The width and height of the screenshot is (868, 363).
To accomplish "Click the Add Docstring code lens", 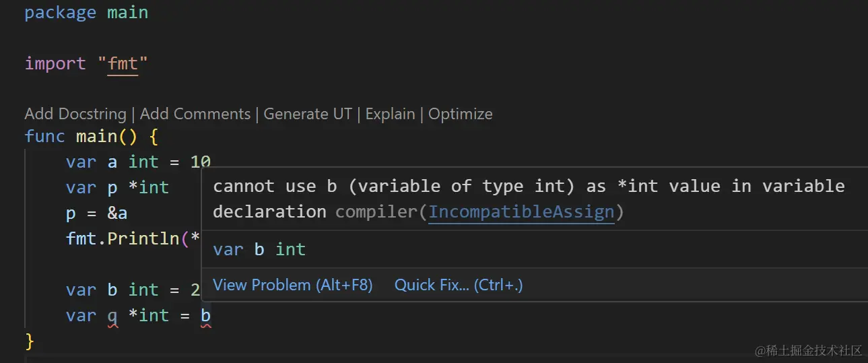I will click(x=75, y=114).
